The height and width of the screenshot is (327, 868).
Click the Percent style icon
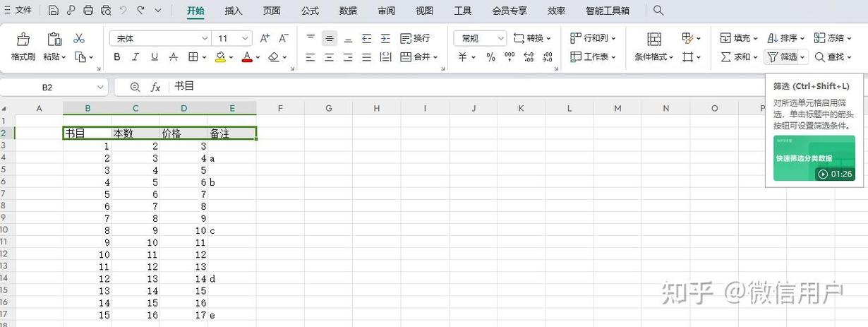(490, 57)
